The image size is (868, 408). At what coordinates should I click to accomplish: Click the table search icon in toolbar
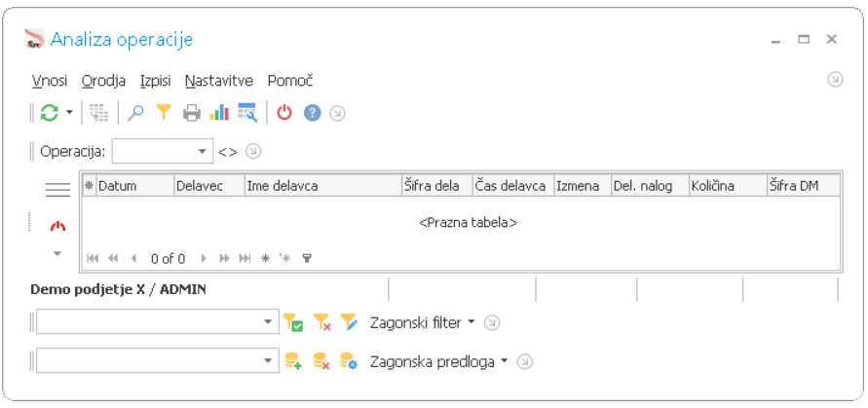[x=247, y=113]
